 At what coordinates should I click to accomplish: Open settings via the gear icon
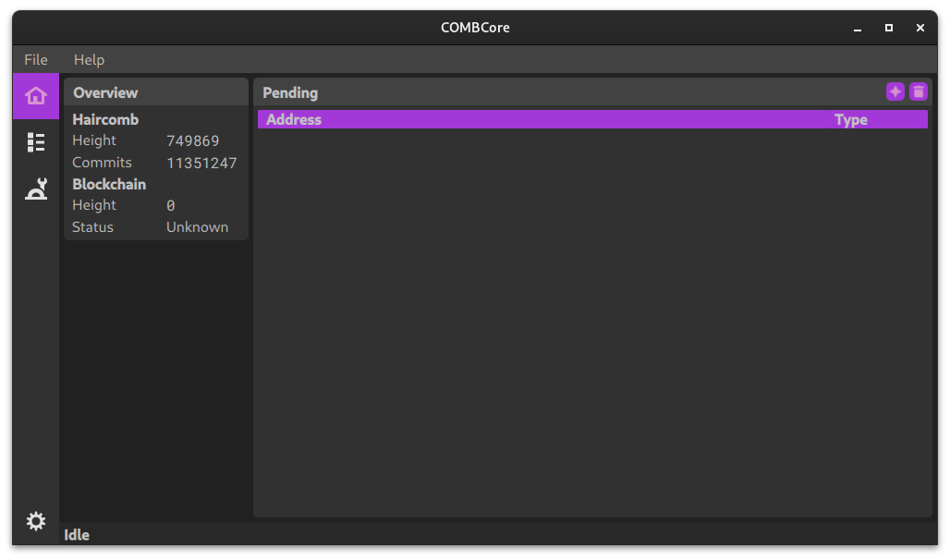click(36, 521)
